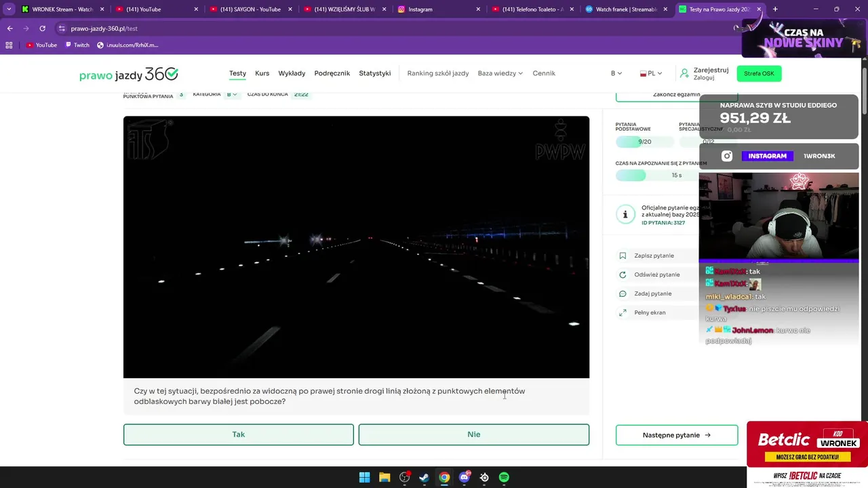Click Zapisz pytanie option
This screenshot has width=868, height=488.
click(x=654, y=256)
